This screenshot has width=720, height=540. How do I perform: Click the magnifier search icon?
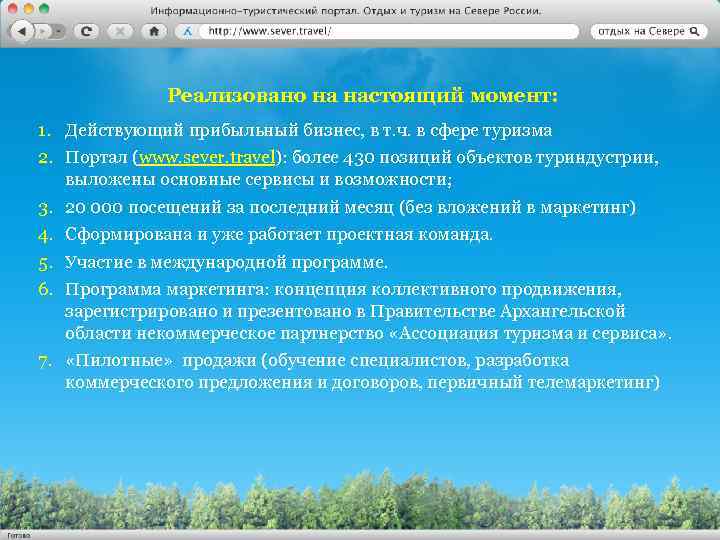point(695,31)
